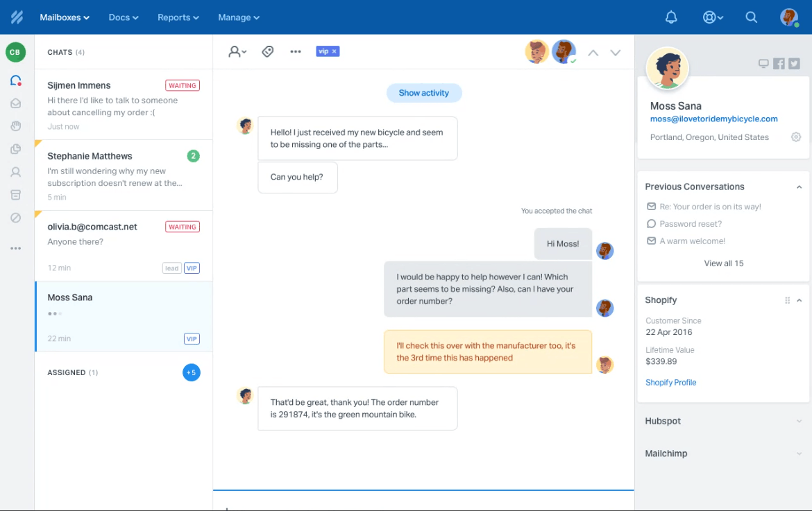Go to previous conversation arrow

pos(593,53)
